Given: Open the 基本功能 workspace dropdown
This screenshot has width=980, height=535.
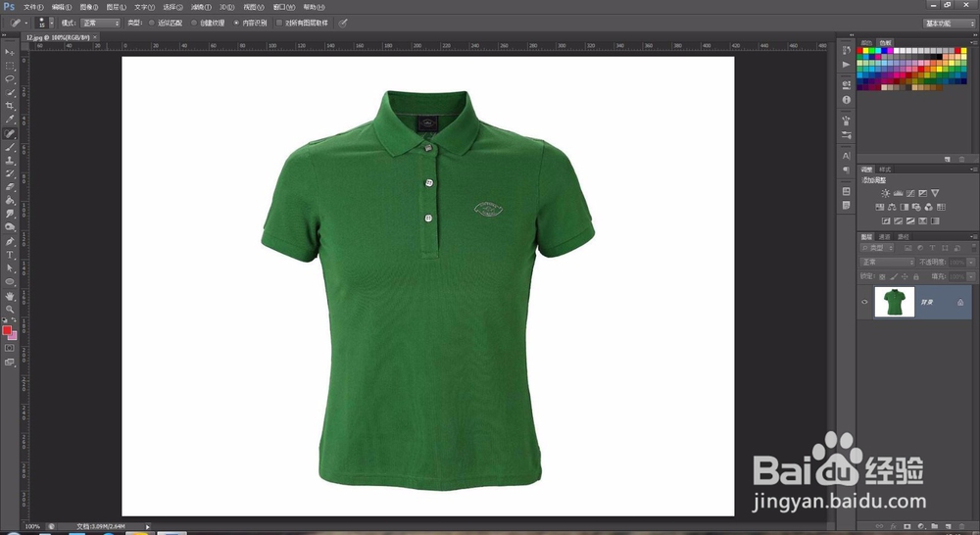Looking at the screenshot, I should (x=950, y=24).
